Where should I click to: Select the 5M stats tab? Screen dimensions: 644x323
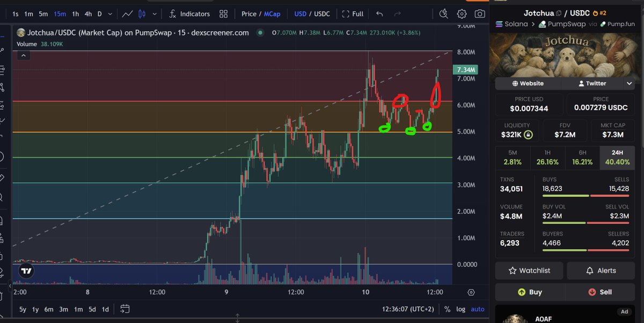tap(513, 157)
